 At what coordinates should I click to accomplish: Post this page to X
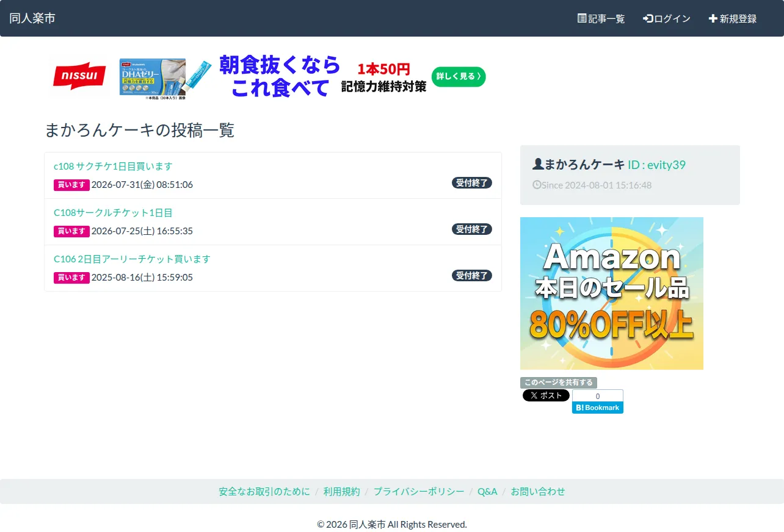546,395
